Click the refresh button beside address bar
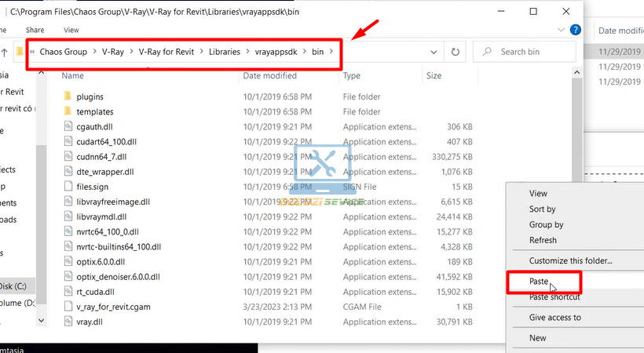The image size is (644, 353). [455, 52]
